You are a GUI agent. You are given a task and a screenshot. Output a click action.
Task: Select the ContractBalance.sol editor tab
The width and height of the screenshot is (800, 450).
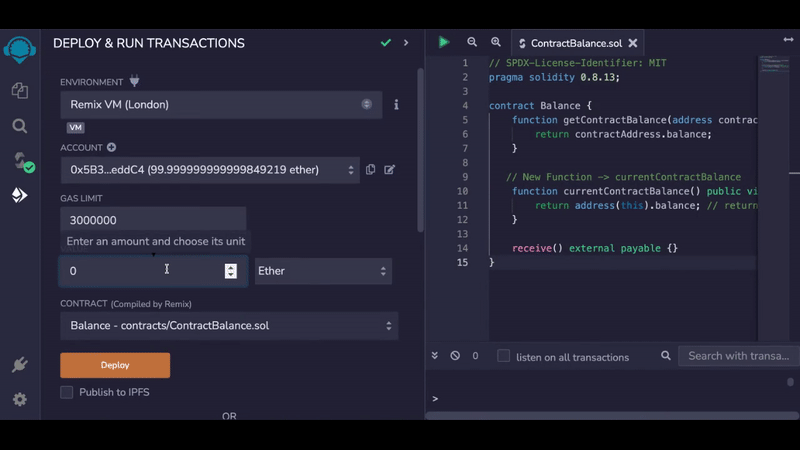575,44
